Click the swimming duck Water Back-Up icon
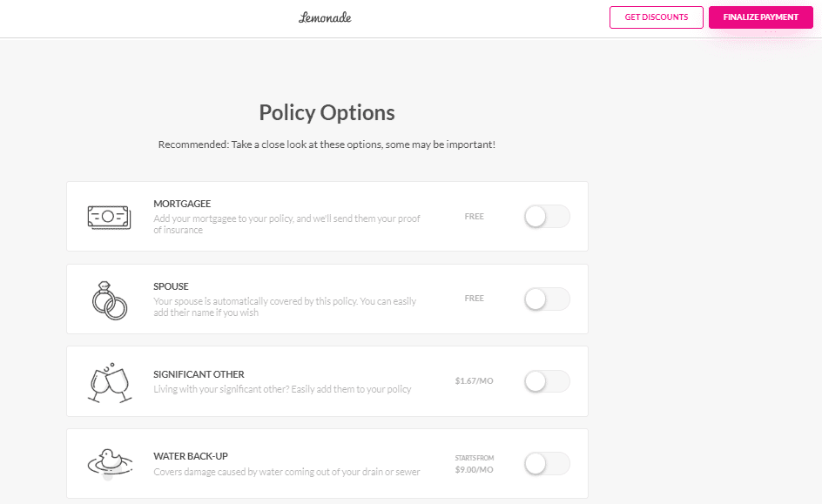The image size is (822, 504). coord(109,461)
